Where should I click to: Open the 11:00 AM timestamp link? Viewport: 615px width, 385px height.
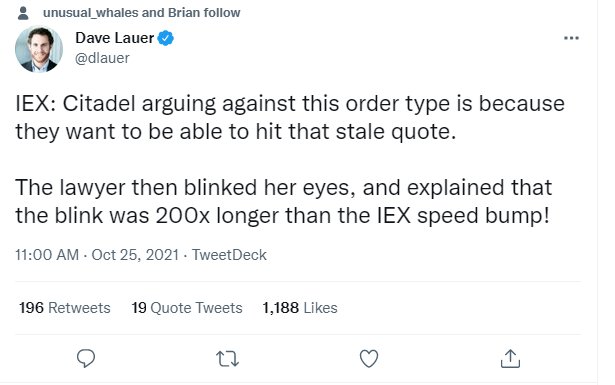click(x=47, y=255)
